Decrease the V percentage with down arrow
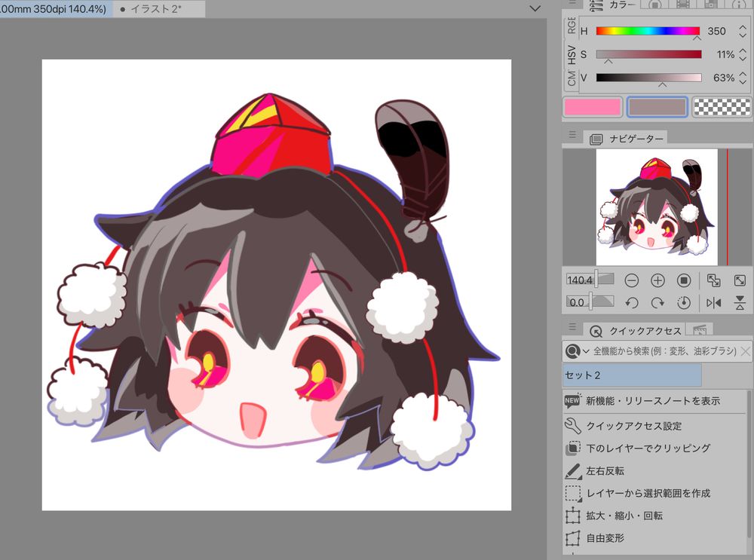Image resolution: width=754 pixels, height=560 pixels. pos(743,81)
